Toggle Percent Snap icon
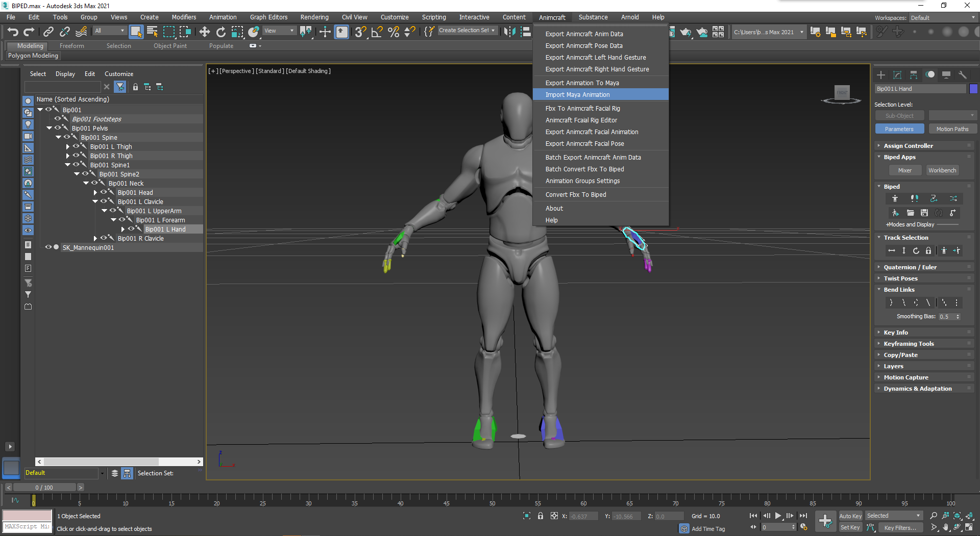 coord(393,32)
